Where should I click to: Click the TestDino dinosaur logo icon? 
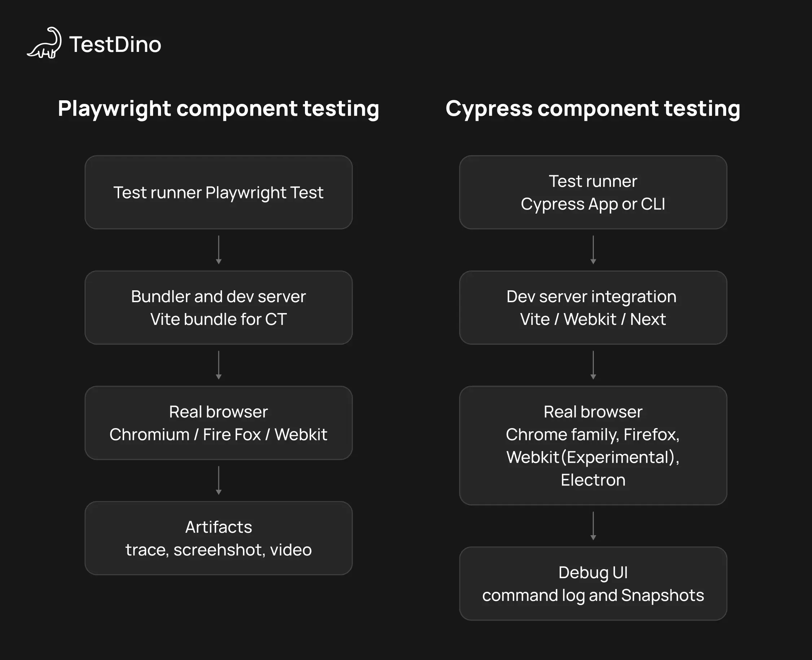pos(44,43)
